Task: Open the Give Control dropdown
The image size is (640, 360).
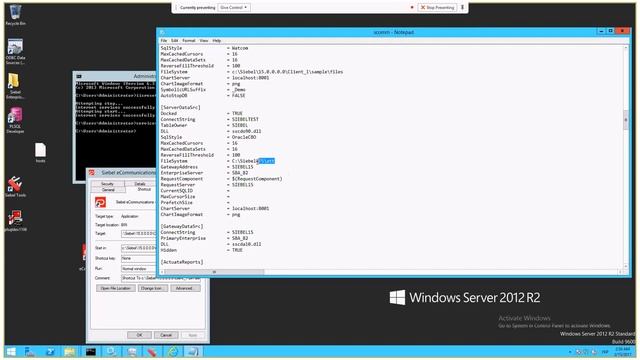Action: 234,7
